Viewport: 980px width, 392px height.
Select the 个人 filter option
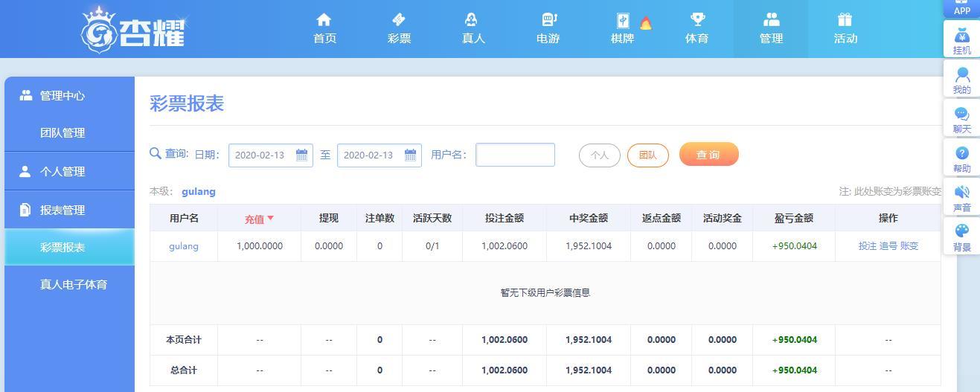[599, 155]
